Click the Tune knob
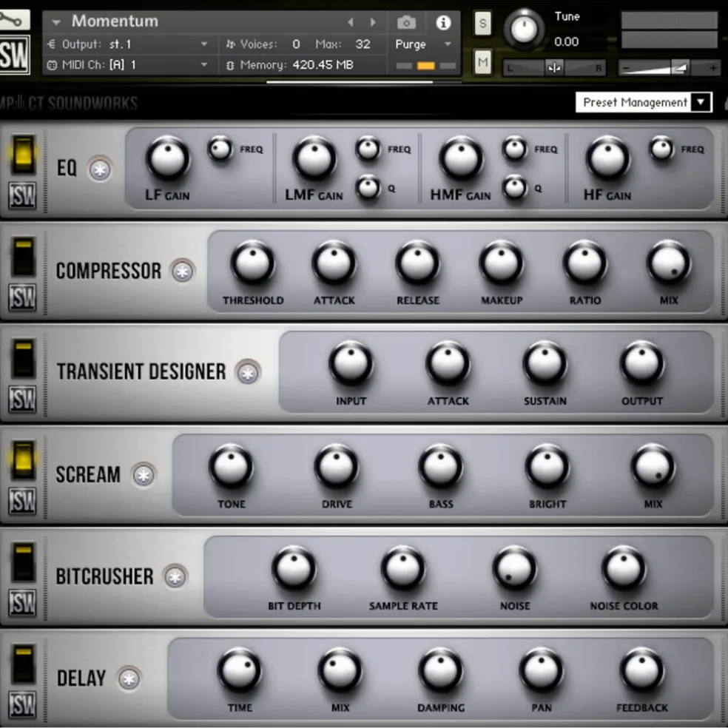This screenshot has height=728, width=728. (x=524, y=29)
